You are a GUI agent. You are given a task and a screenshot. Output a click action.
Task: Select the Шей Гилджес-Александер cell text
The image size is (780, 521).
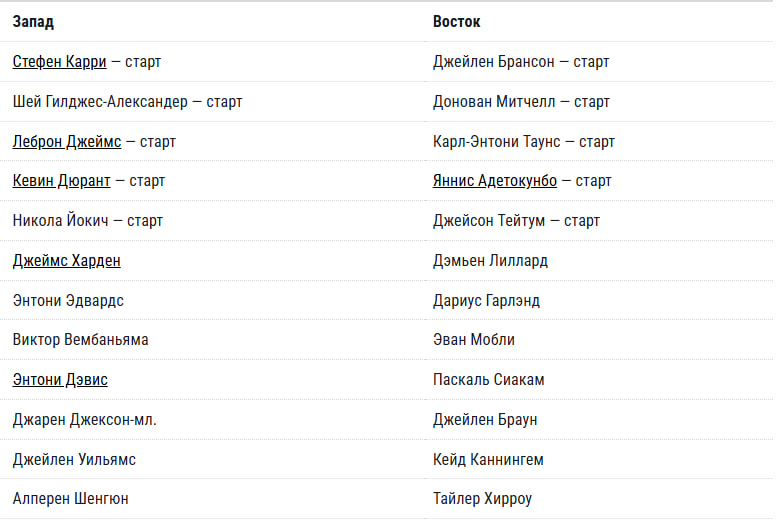pos(127,102)
